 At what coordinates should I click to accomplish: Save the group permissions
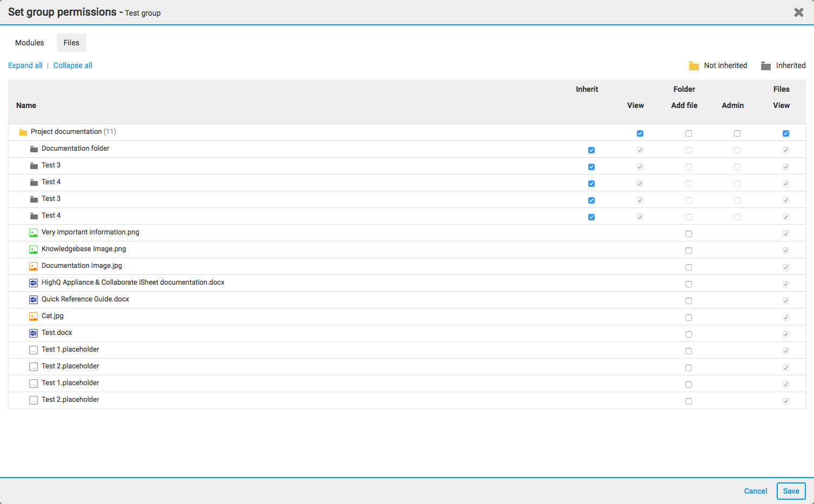[791, 491]
